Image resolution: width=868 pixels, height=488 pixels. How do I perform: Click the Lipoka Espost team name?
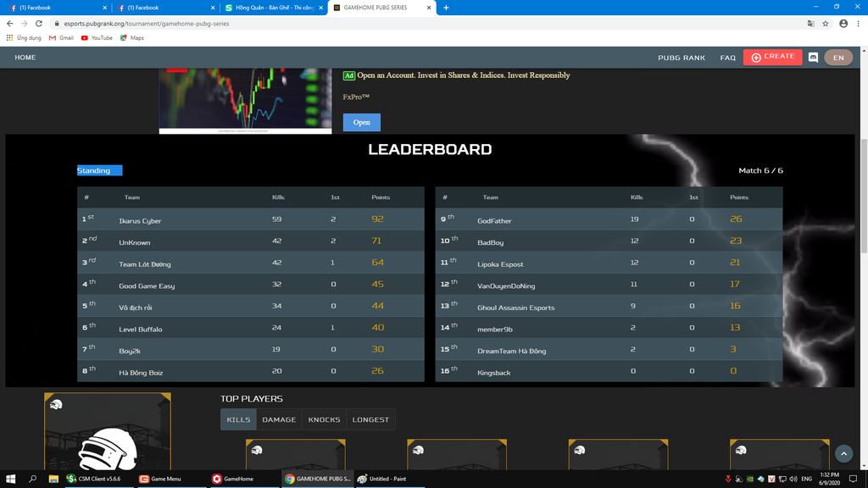click(500, 264)
